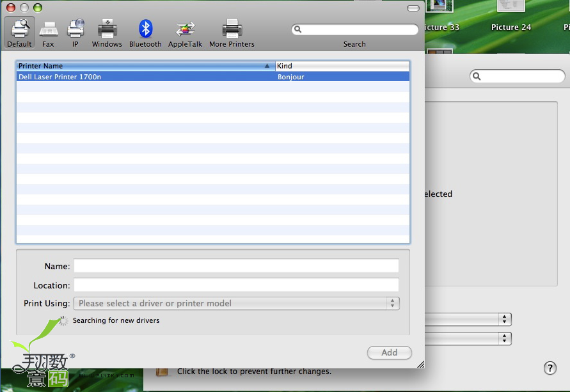
Task: Click the magnifier icon in printer search
Action: pyautogui.click(x=297, y=29)
